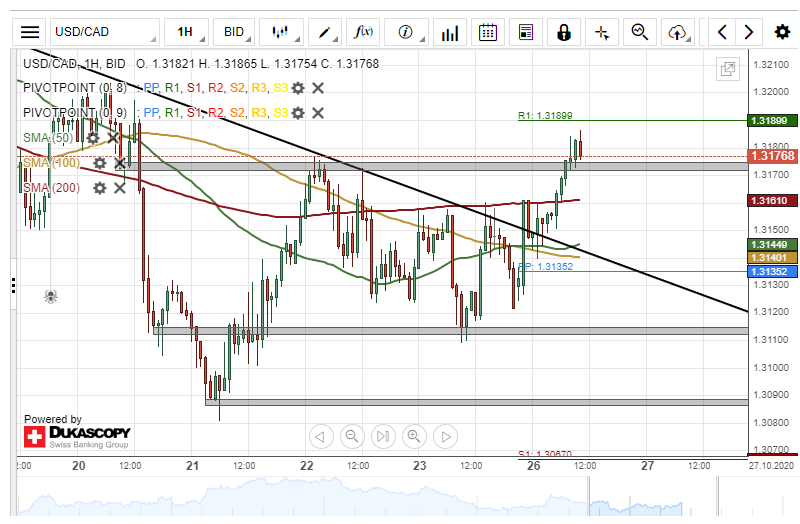Switch the BID price side dropdown

pos(234,32)
